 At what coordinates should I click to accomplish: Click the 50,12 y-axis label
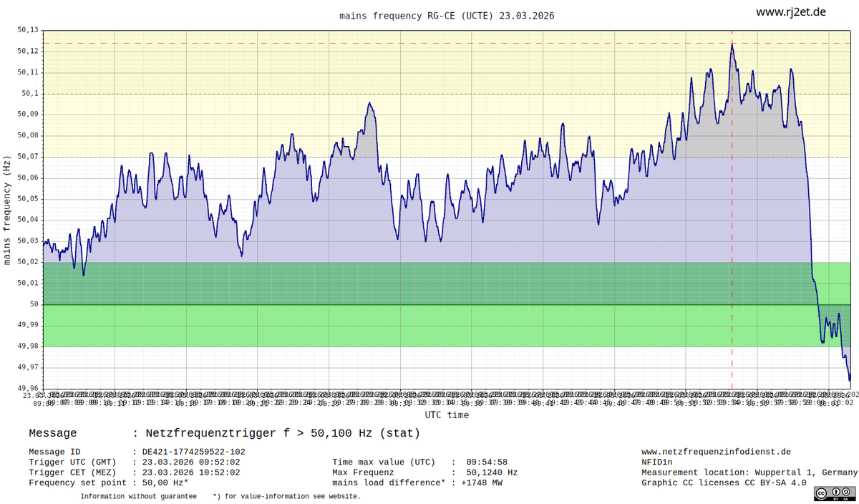(x=28, y=52)
